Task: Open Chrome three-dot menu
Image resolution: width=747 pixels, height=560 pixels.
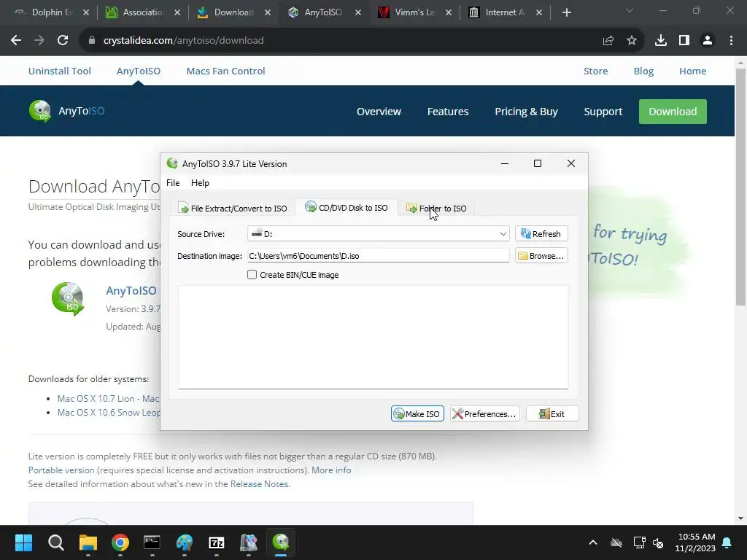Action: pos(731,41)
